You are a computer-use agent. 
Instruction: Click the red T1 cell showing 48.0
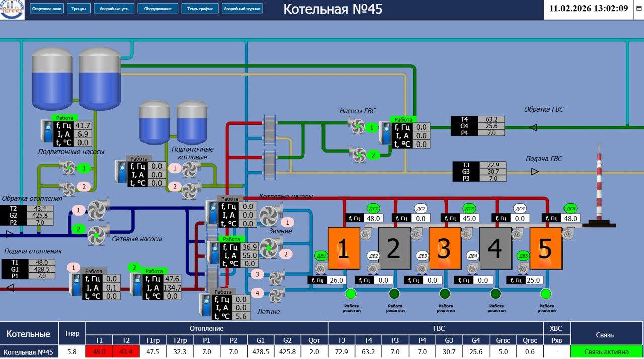(99, 352)
